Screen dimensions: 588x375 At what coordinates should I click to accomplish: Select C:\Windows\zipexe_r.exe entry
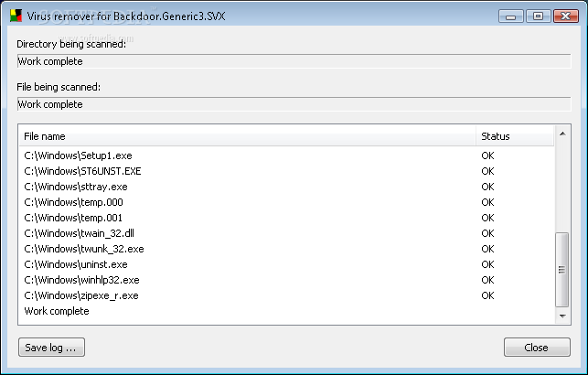pyautogui.click(x=80, y=295)
